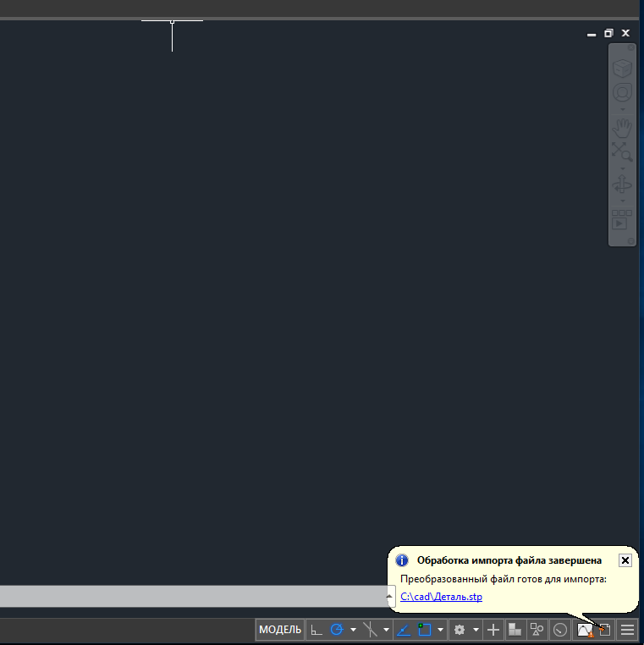Expand the orbit options arrow
Viewport: 644px width, 645px height.
(622, 201)
